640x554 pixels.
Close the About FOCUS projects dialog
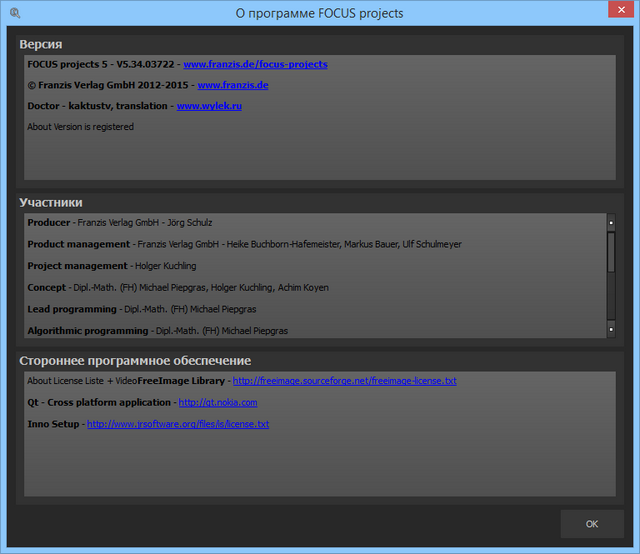621,9
